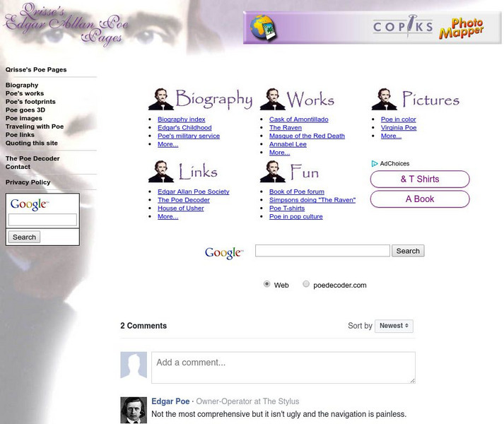The image size is (504, 424).
Task: Open the Contact sidebar item
Action: 18,167
